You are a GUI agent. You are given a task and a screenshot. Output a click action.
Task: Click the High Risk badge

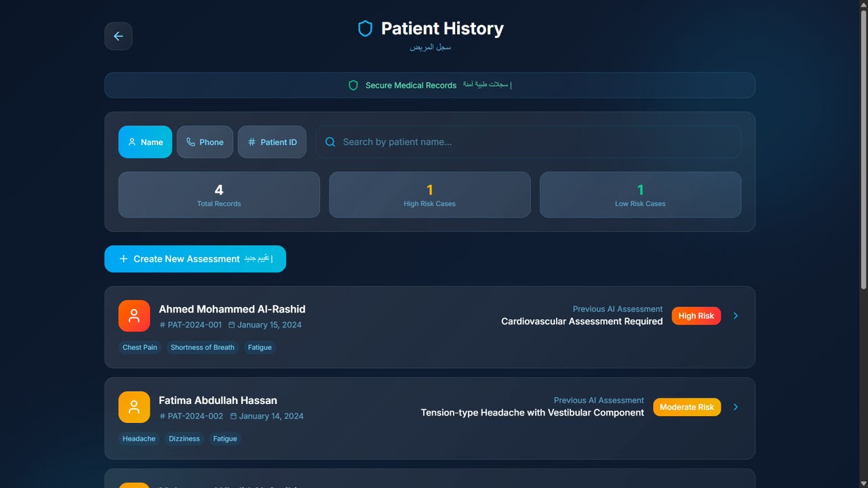pos(696,316)
